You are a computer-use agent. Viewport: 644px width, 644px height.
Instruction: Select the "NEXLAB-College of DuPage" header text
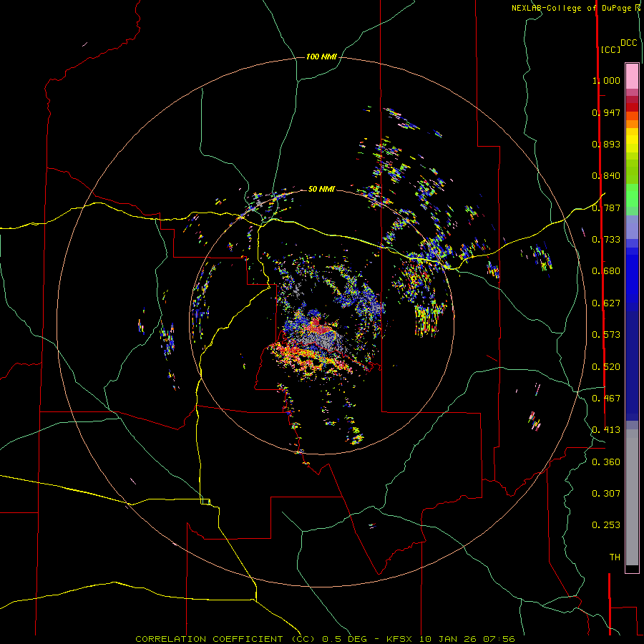(x=572, y=8)
